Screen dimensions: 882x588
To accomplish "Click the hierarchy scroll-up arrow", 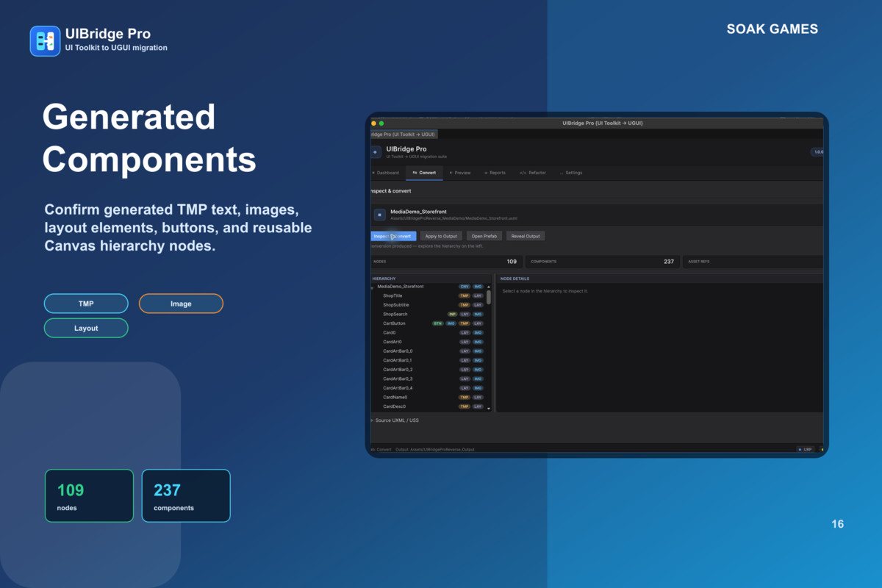I will [x=489, y=287].
